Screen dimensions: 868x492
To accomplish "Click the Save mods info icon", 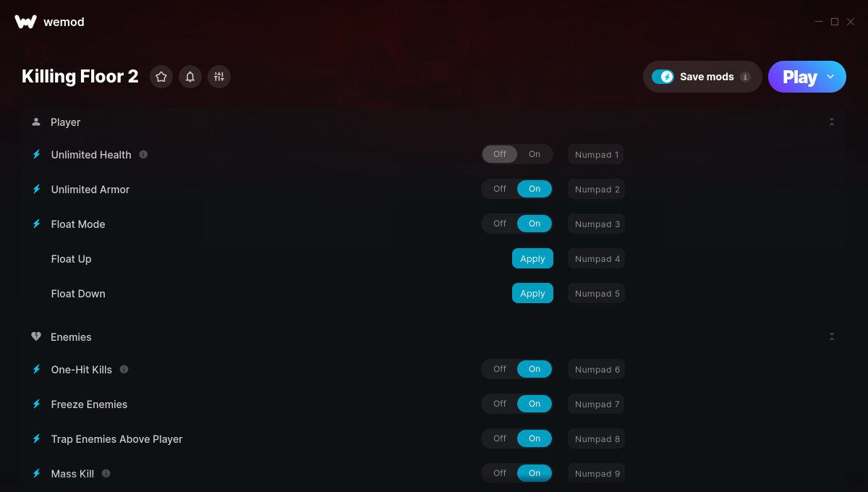I will tap(746, 77).
